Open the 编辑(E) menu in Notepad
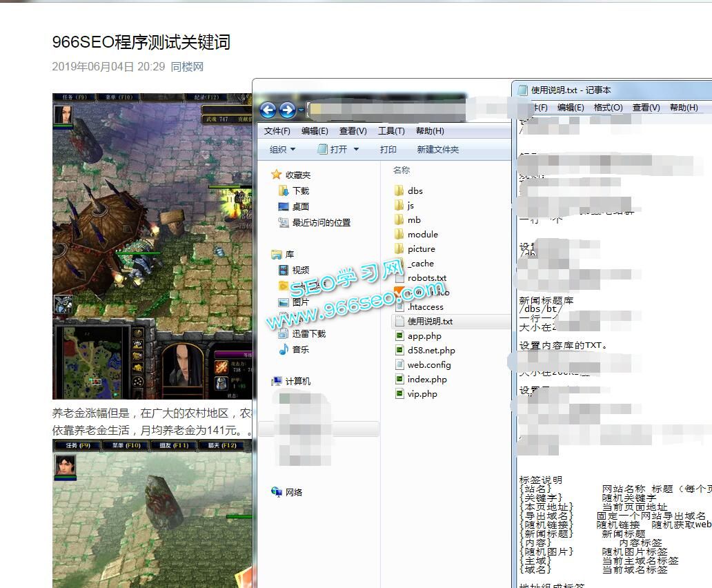 [571, 107]
